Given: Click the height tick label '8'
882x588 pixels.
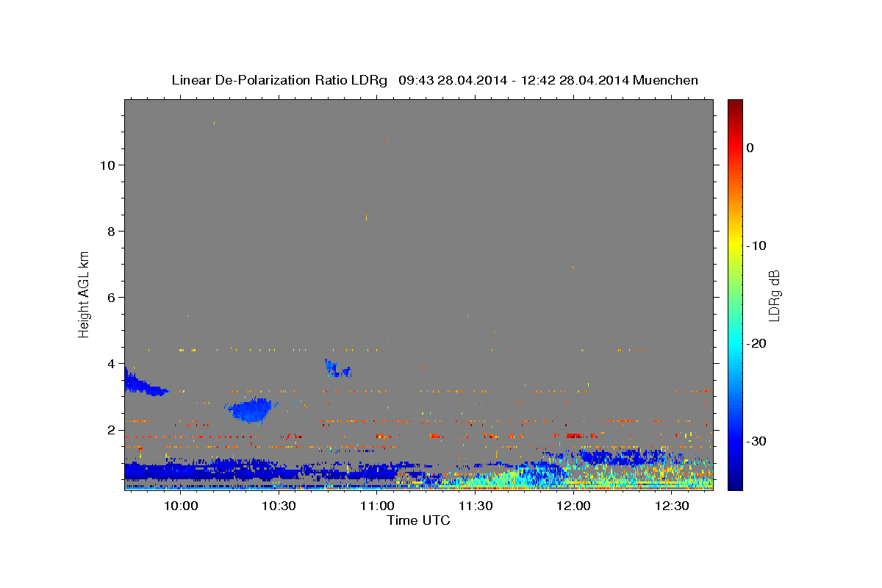Looking at the screenshot, I should 111,231.
